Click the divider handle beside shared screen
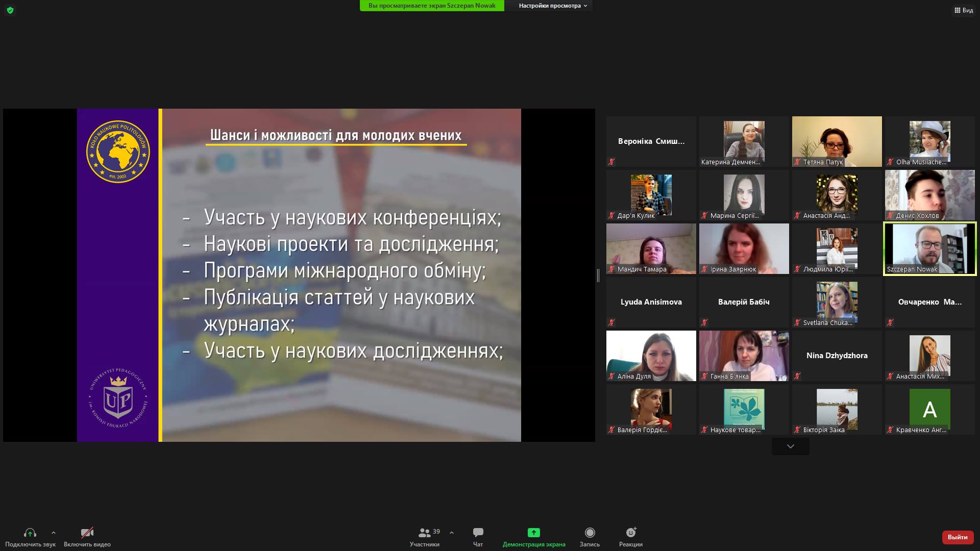Screen dimensions: 980x551 click(598, 275)
